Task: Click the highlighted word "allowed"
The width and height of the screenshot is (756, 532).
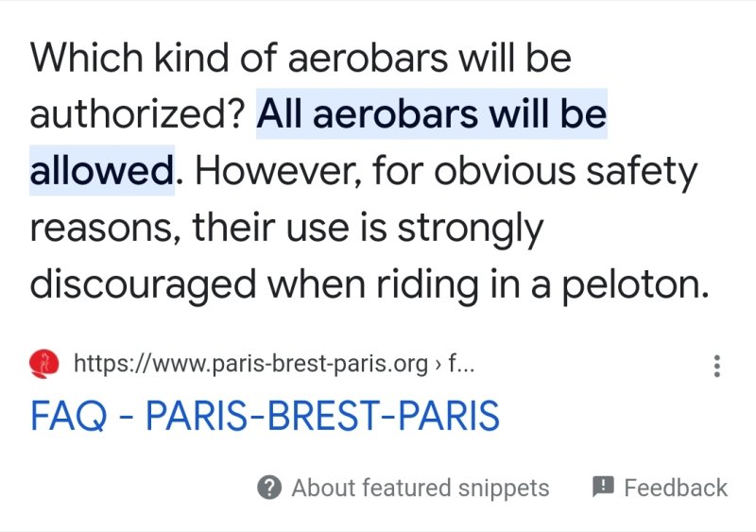Action: (102, 172)
